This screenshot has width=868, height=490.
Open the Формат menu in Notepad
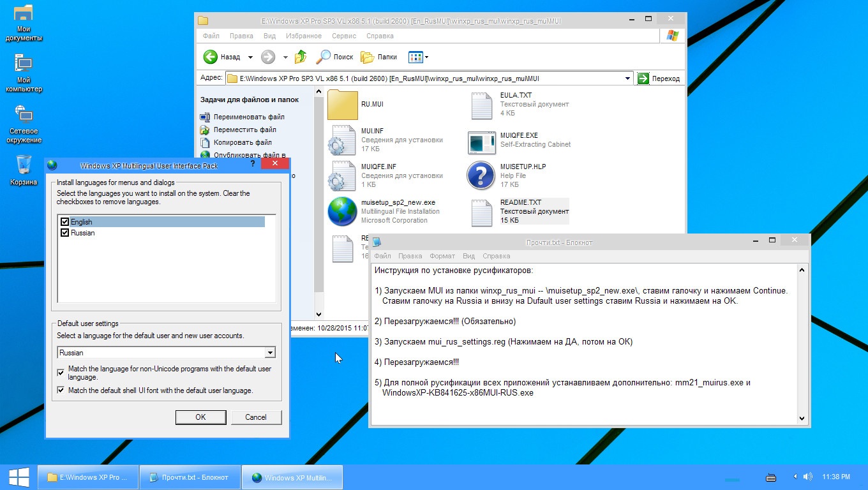pos(442,255)
